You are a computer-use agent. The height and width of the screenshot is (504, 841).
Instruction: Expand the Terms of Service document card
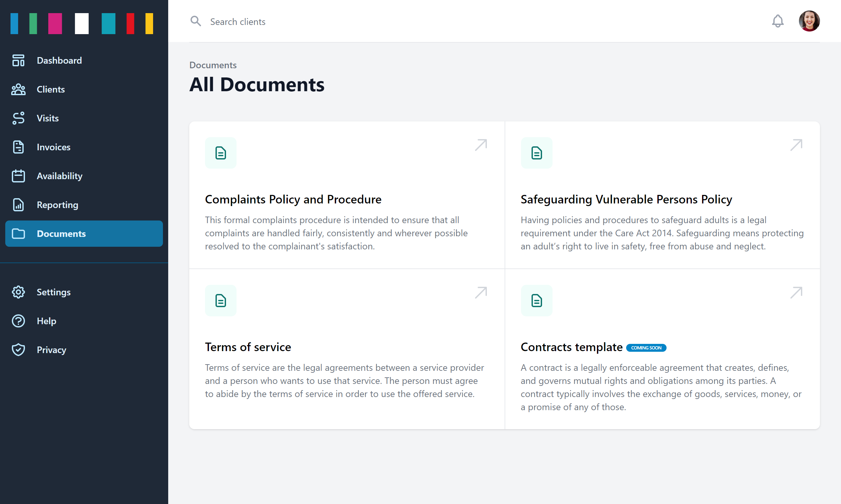click(481, 292)
